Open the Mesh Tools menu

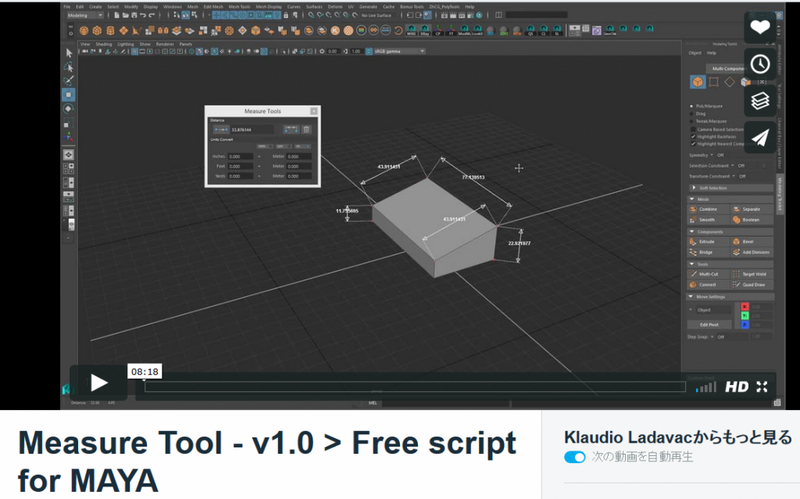[x=239, y=7]
